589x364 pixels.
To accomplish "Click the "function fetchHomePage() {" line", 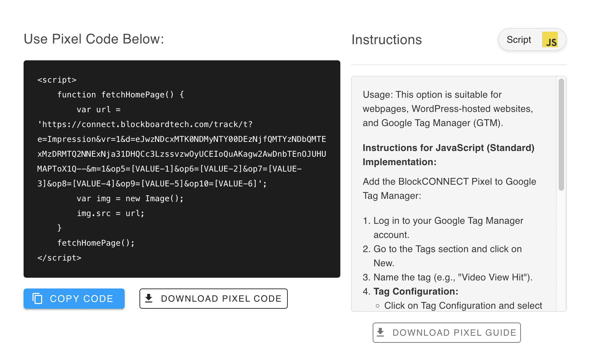I will click(x=121, y=95).
